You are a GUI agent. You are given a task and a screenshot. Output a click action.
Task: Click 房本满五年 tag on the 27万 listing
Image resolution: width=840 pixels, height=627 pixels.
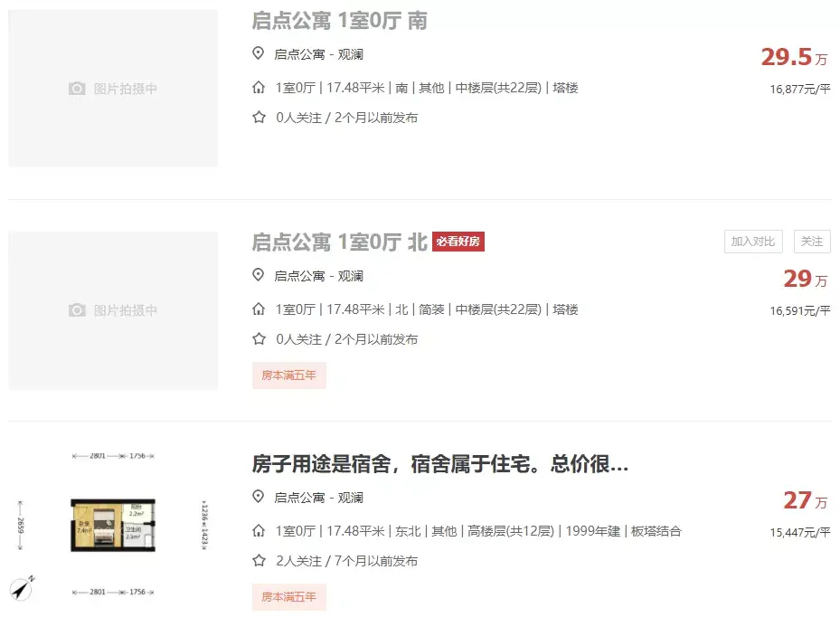point(288,597)
